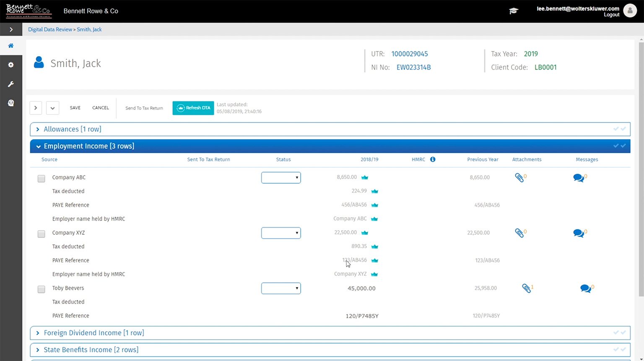This screenshot has width=644, height=361.
Task: Collapse the Employment Income [3 rows] section
Action: [330, 146]
